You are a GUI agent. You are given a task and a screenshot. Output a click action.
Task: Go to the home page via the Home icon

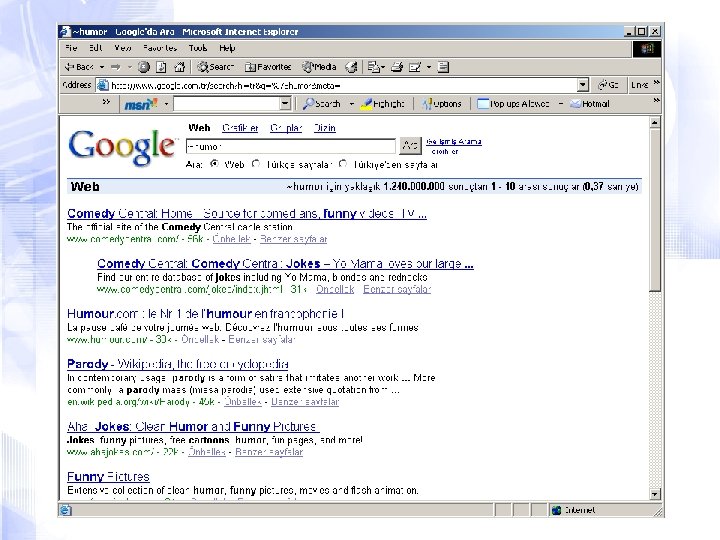[x=180, y=67]
